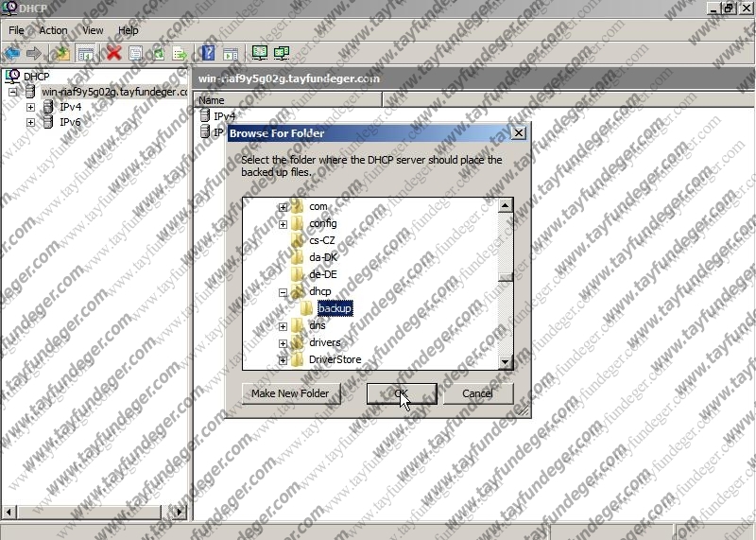Select the dhcp folder label
Image resolution: width=756 pixels, height=540 pixels.
coord(320,291)
